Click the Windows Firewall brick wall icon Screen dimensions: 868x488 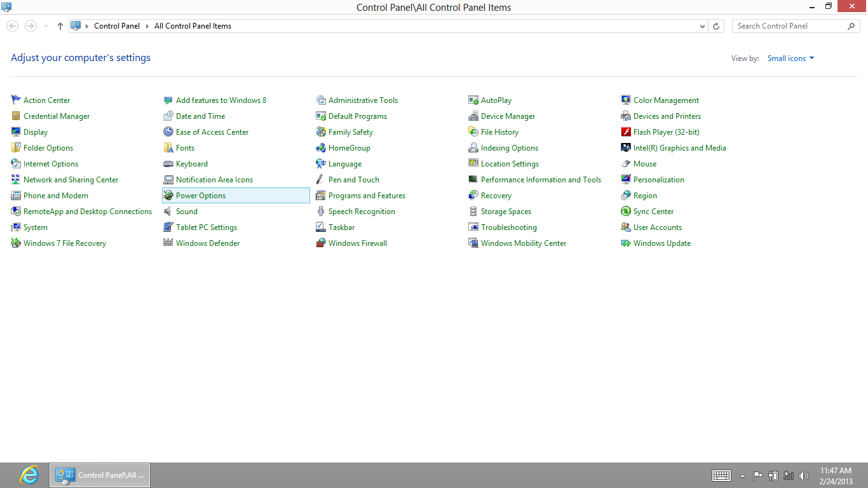(321, 243)
